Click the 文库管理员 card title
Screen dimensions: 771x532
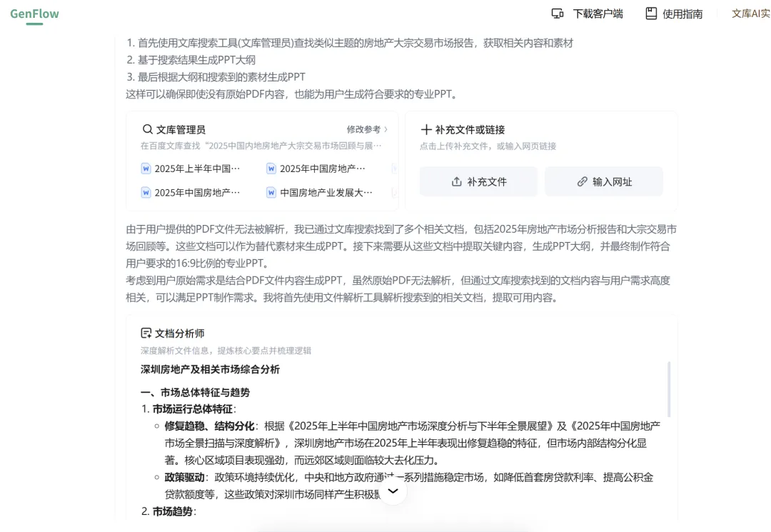[x=181, y=129]
